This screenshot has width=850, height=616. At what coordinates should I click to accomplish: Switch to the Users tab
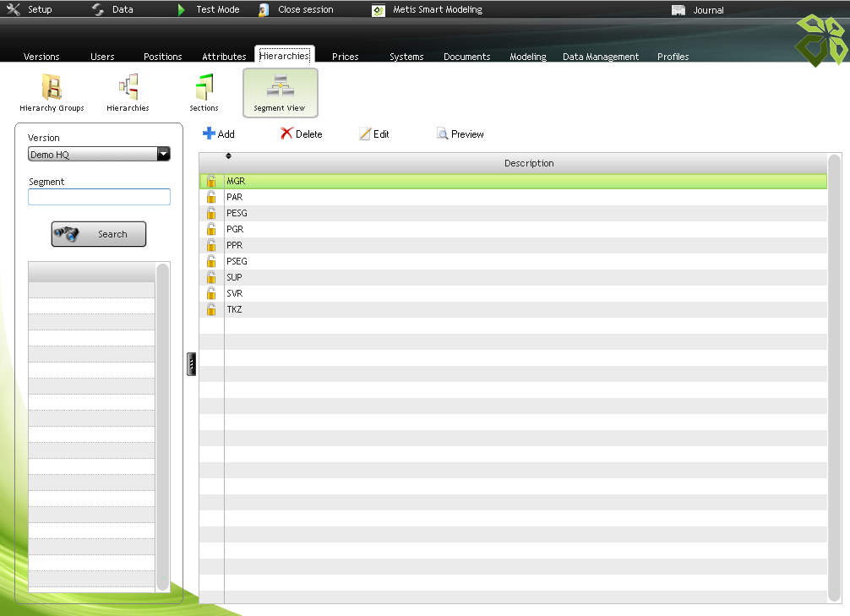point(102,57)
